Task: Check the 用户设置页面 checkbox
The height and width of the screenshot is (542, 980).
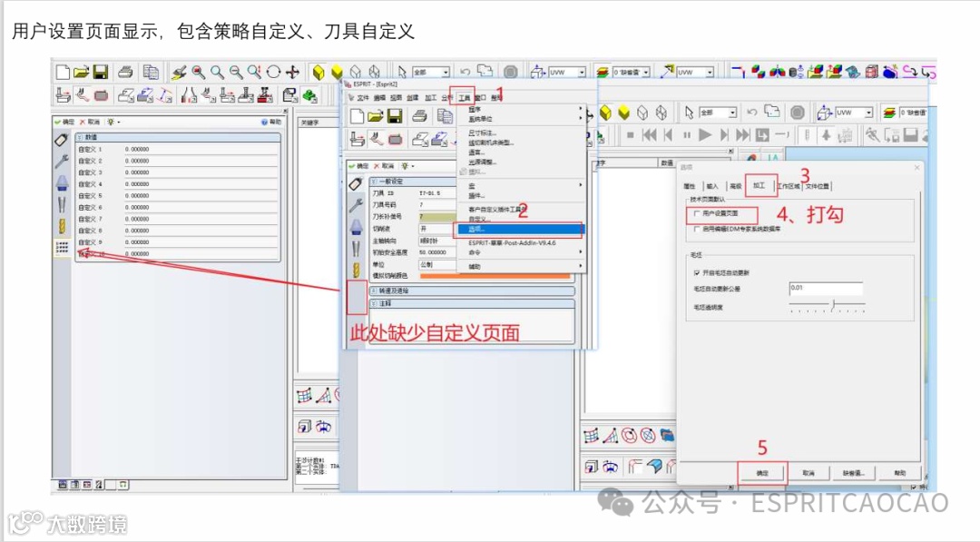Action: tap(697, 213)
